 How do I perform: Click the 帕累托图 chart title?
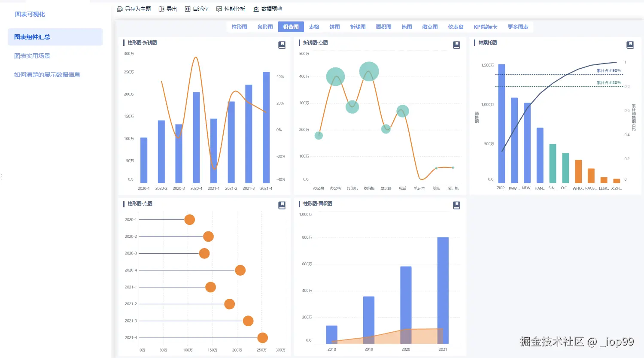pos(488,42)
